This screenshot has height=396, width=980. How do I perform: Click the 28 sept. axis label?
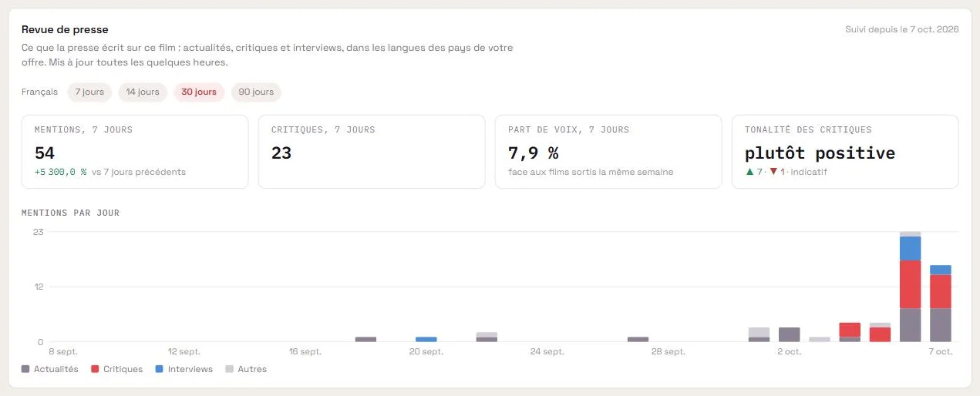coord(668,351)
